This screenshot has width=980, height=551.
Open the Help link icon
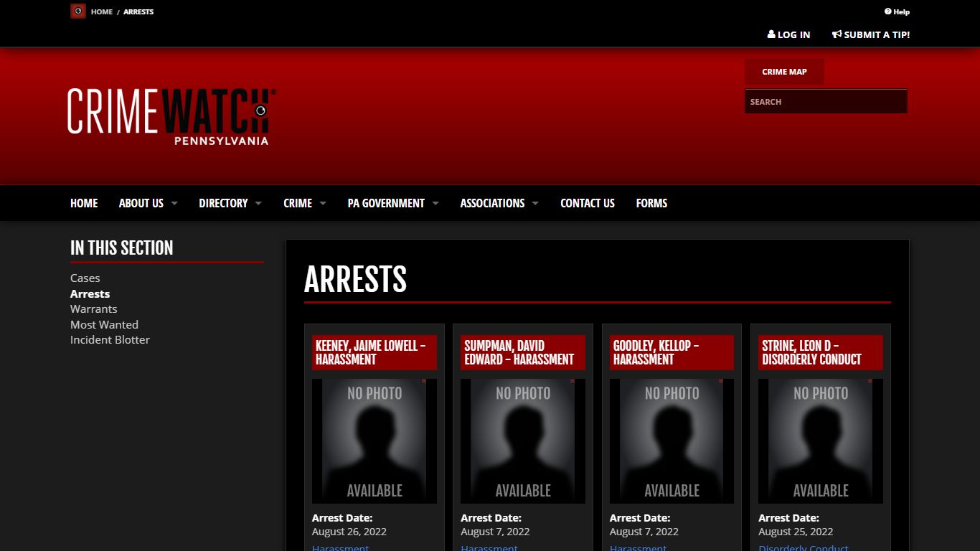coord(887,11)
